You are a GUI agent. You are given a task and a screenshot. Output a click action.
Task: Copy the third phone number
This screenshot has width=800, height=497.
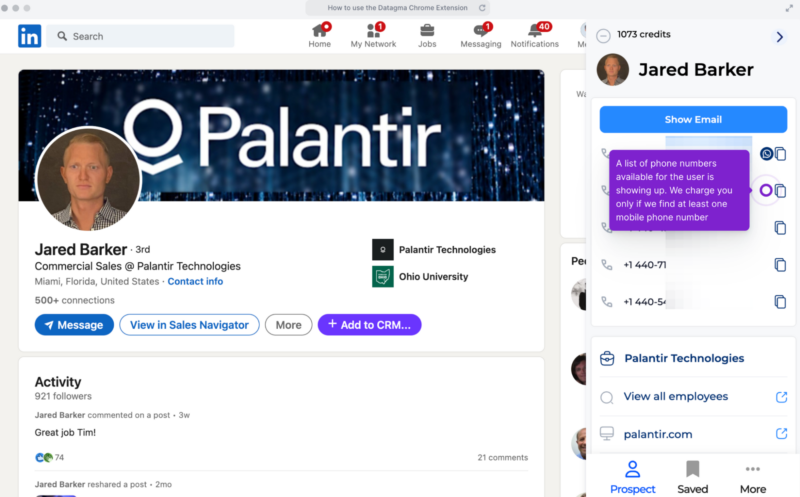coord(780,228)
